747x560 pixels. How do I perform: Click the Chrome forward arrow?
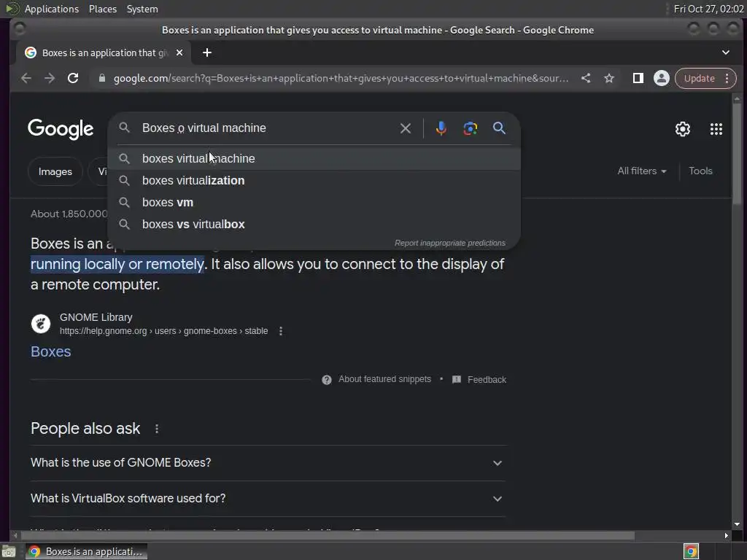pos(50,78)
